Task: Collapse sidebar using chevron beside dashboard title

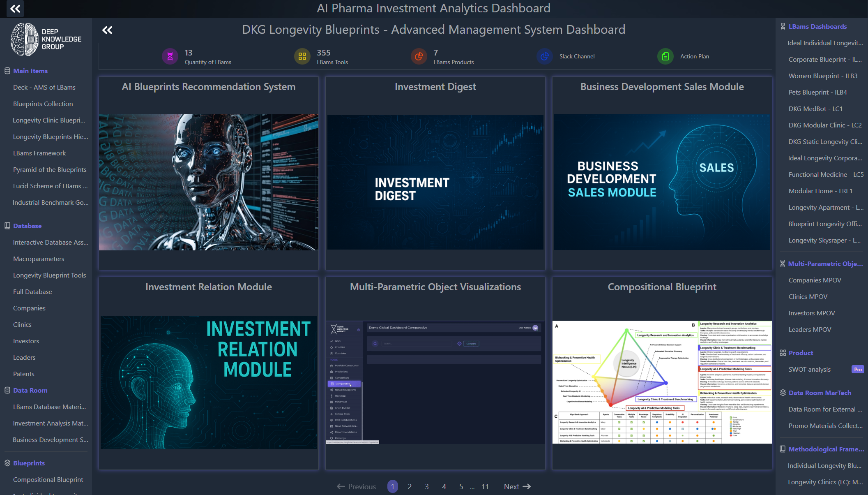Action: [x=107, y=30]
